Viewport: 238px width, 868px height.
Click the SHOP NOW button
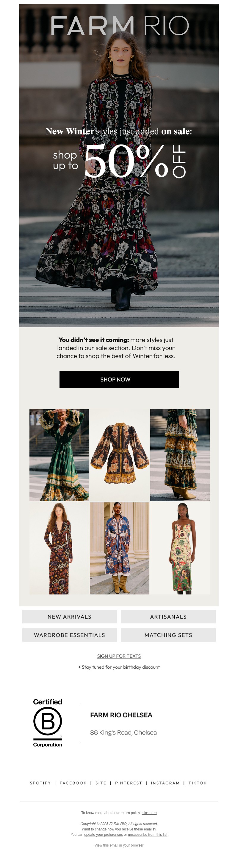click(119, 379)
